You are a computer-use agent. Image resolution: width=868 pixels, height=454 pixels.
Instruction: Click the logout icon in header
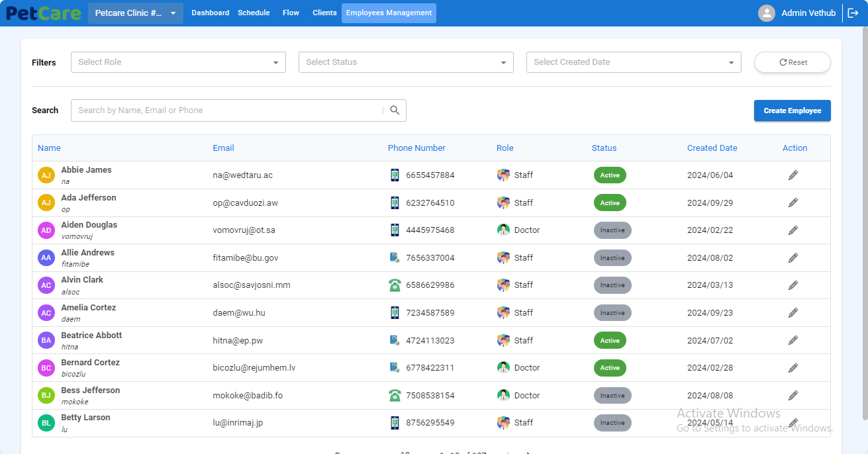pos(853,13)
